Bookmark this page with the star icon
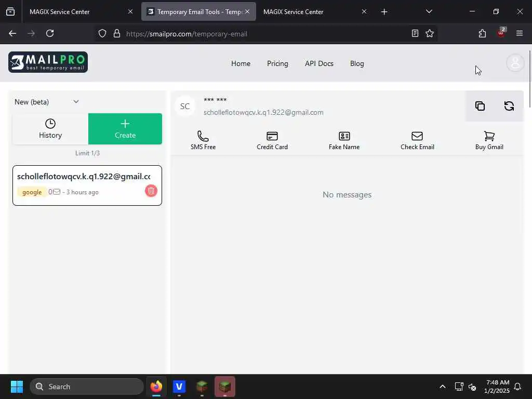Viewport: 532px width, 399px height. coord(430,33)
